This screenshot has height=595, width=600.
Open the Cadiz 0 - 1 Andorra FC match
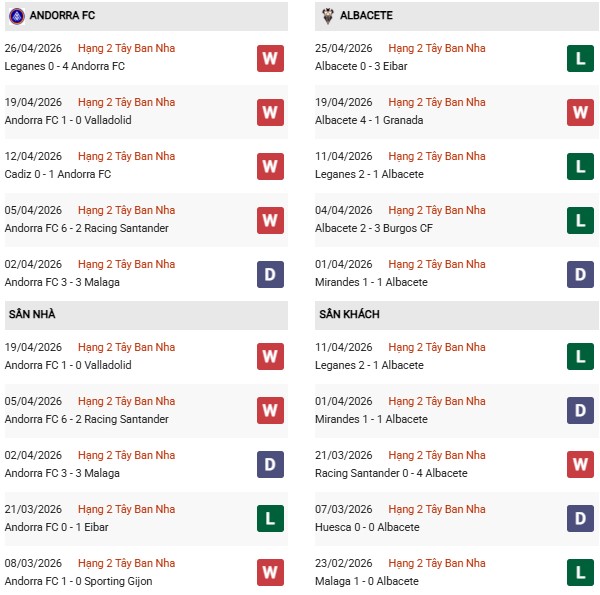coord(60,174)
